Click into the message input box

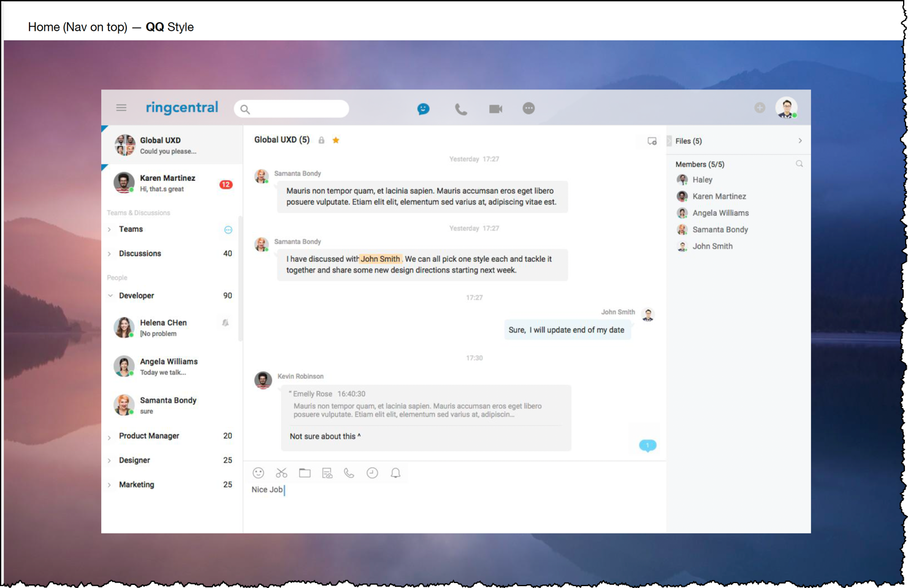coord(454,508)
